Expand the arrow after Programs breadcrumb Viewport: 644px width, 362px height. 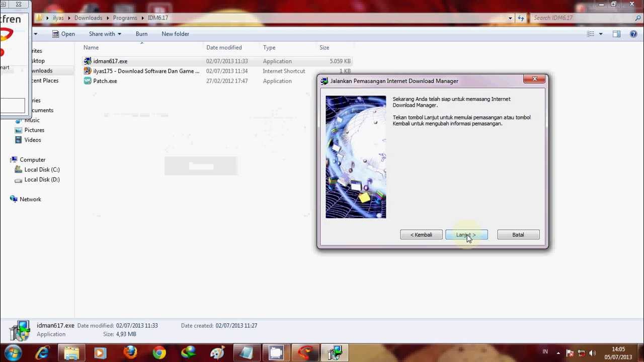pos(142,18)
